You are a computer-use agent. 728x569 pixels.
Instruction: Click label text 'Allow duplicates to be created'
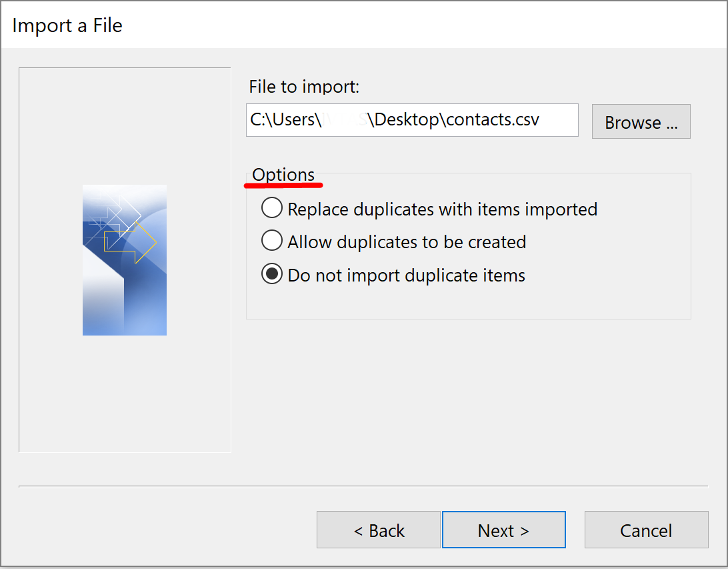407,242
